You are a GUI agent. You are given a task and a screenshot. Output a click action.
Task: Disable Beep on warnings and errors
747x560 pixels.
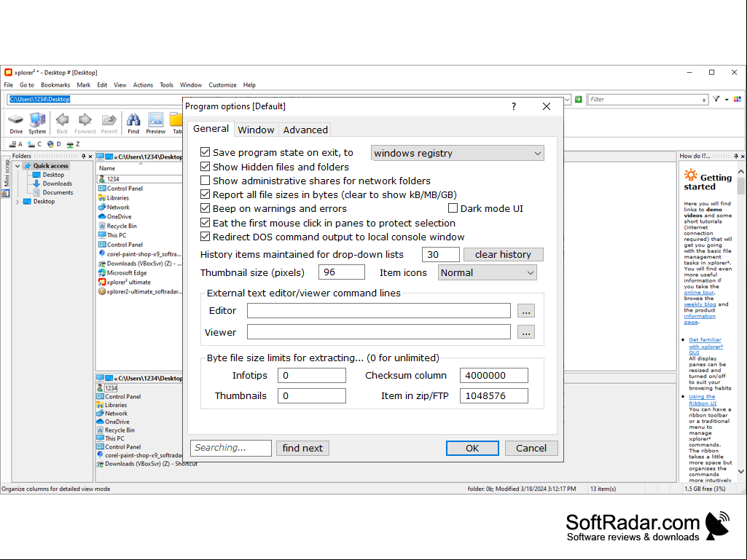[x=206, y=208]
